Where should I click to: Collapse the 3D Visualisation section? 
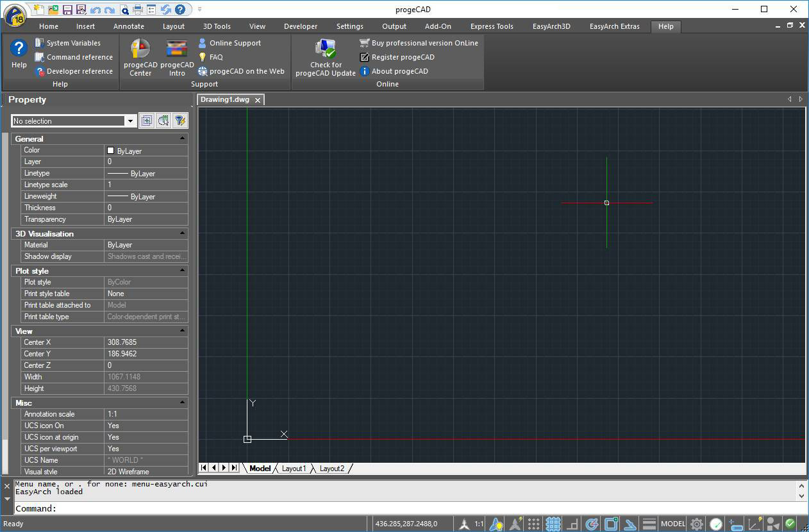182,233
